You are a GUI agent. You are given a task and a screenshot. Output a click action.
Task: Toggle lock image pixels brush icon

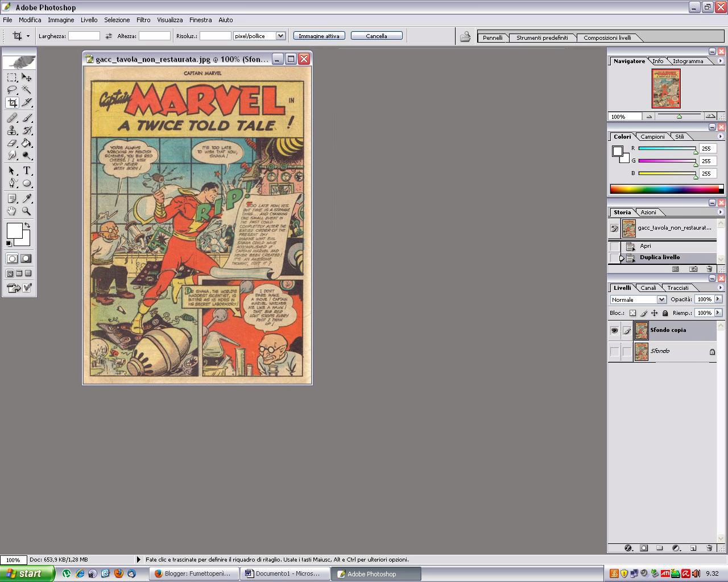643,313
